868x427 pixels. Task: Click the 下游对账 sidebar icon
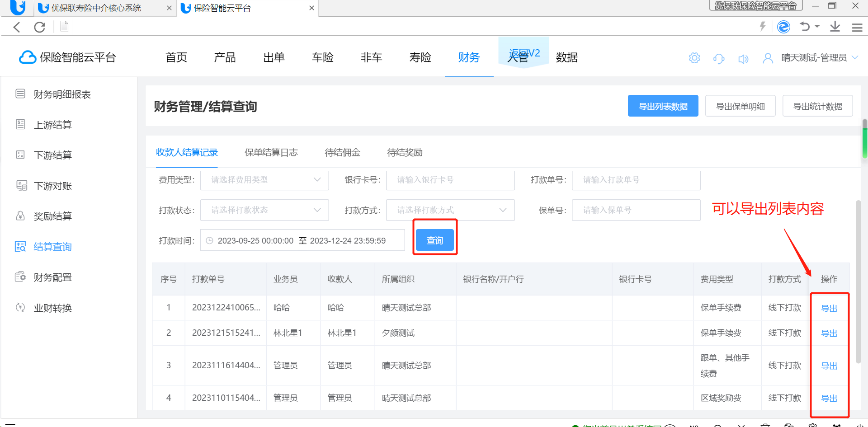pyautogui.click(x=22, y=185)
